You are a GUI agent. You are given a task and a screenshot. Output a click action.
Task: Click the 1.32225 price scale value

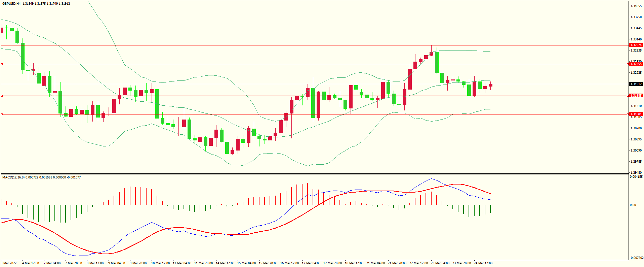[636, 73]
